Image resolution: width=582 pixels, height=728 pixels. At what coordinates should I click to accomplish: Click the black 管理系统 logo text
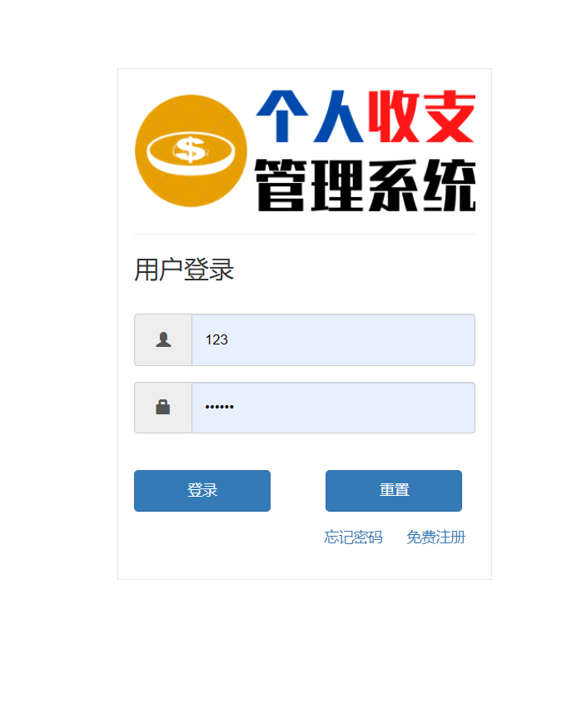tap(365, 186)
